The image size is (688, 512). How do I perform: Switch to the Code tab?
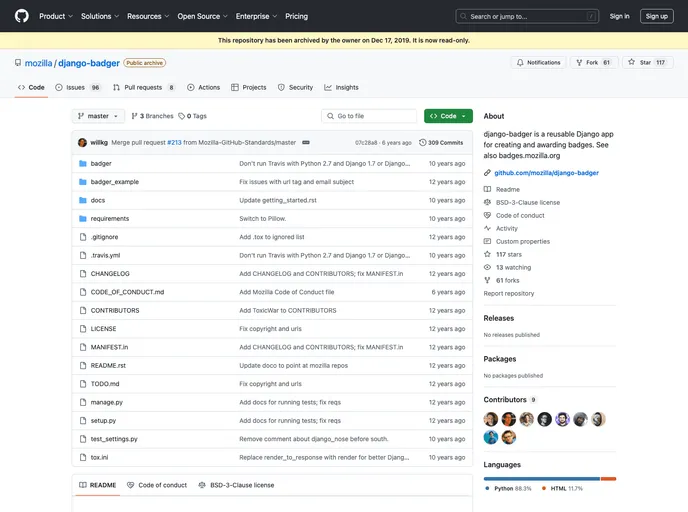coord(31,87)
